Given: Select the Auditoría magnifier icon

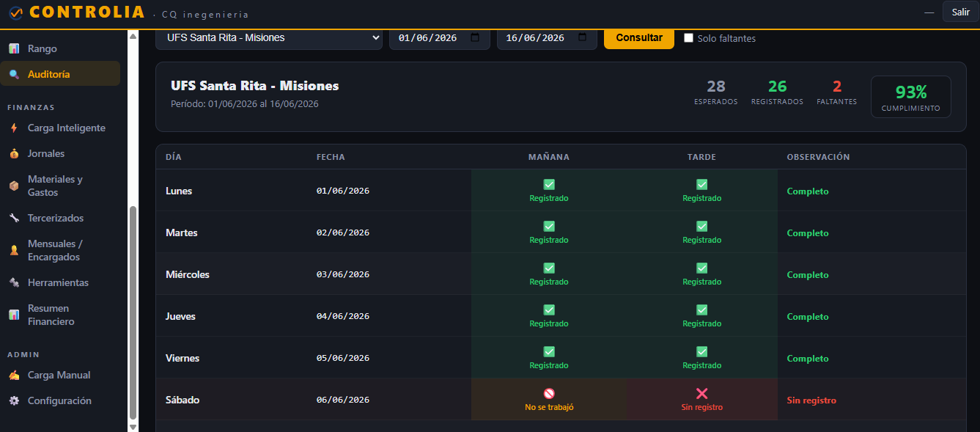Looking at the screenshot, I should click(x=14, y=74).
